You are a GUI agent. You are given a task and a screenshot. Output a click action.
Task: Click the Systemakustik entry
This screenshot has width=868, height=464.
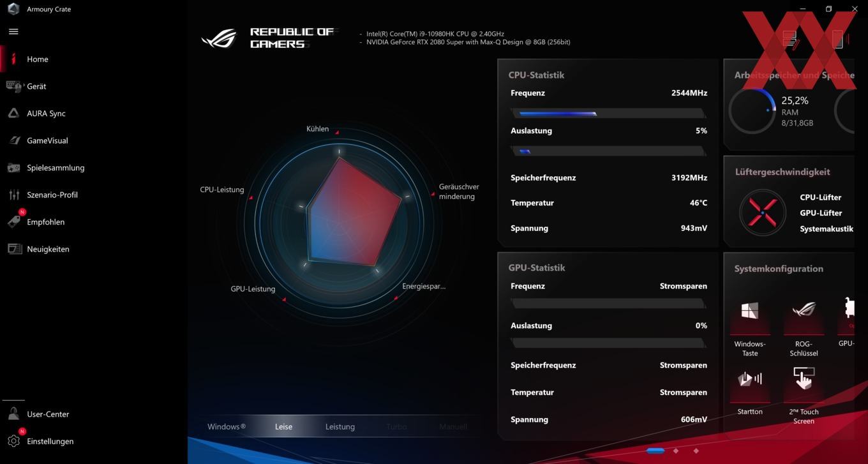(827, 228)
